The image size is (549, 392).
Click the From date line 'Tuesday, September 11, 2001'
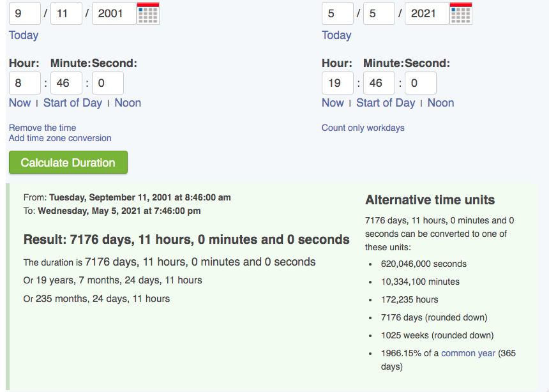point(127,197)
